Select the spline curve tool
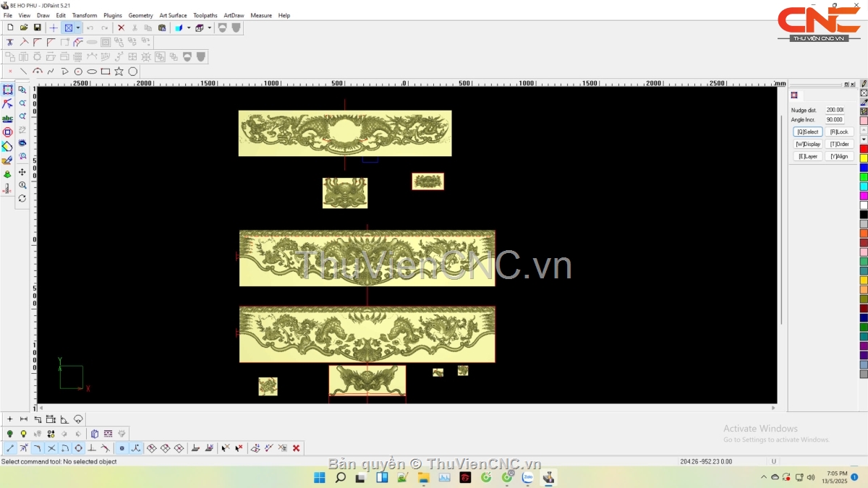Image resolution: width=868 pixels, height=488 pixels. click(51, 72)
